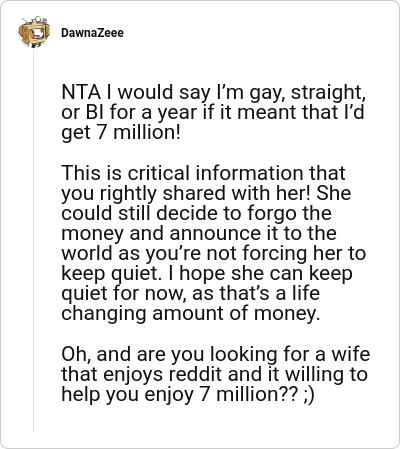Click the line 'keep quiet. I hope she can keep'
This screenshot has width=400, height=449.
click(207, 274)
